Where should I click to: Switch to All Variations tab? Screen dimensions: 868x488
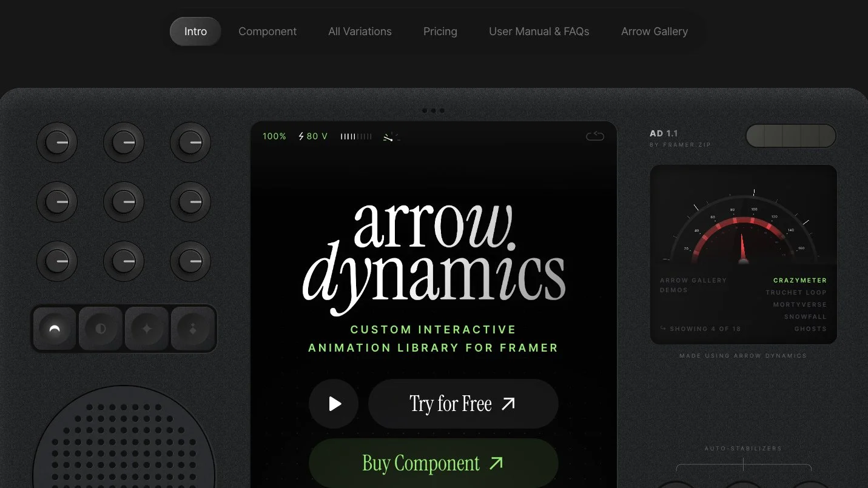[360, 32]
